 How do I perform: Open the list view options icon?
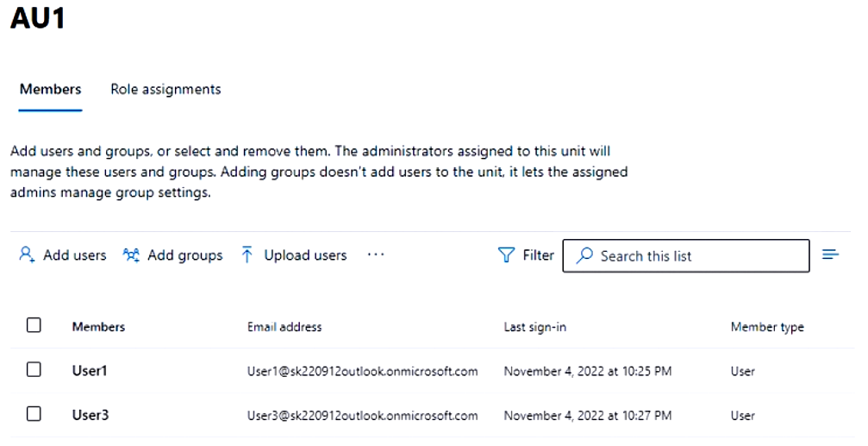pos(831,254)
